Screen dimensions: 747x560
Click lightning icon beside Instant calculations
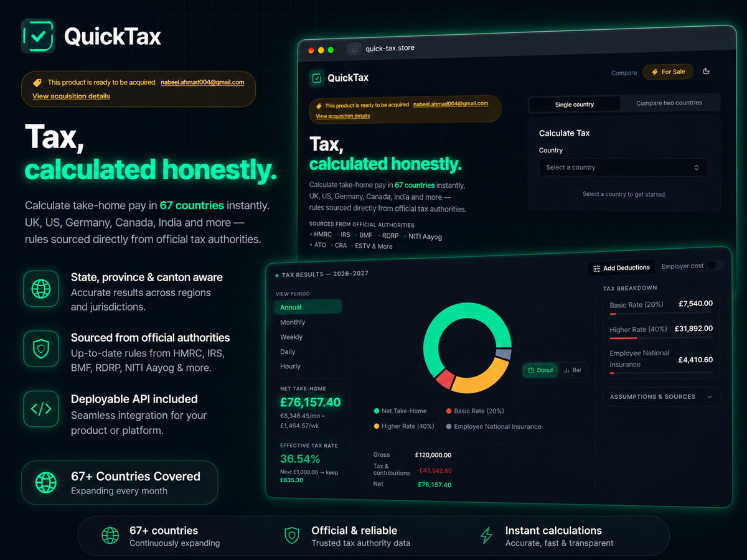pos(486,535)
